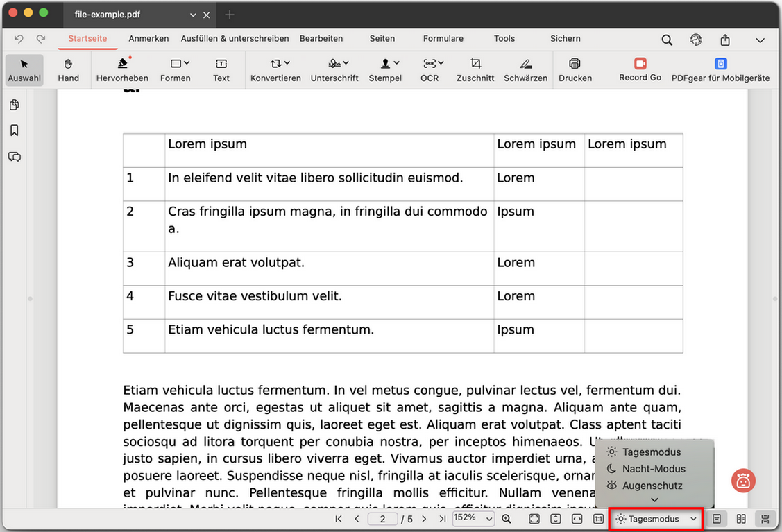This screenshot has width=782, height=532.
Task: Open the Formulare ribbon tab
Action: [x=443, y=39]
